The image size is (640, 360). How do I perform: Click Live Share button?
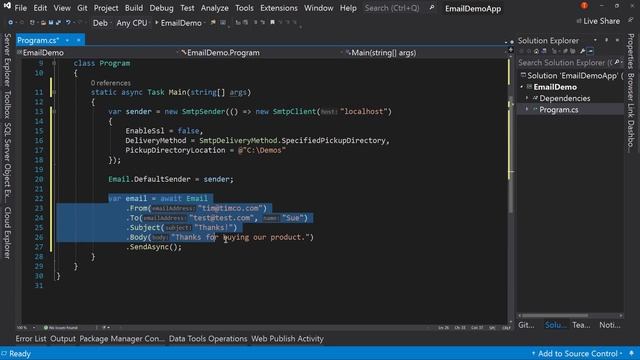[x=598, y=21]
